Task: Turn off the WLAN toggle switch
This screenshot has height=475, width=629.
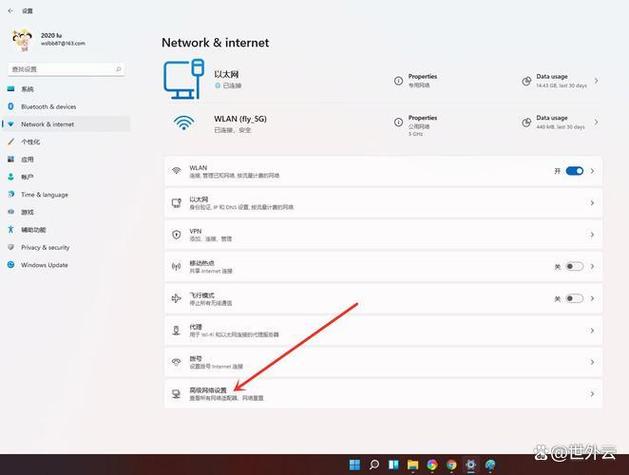Action: (x=574, y=171)
